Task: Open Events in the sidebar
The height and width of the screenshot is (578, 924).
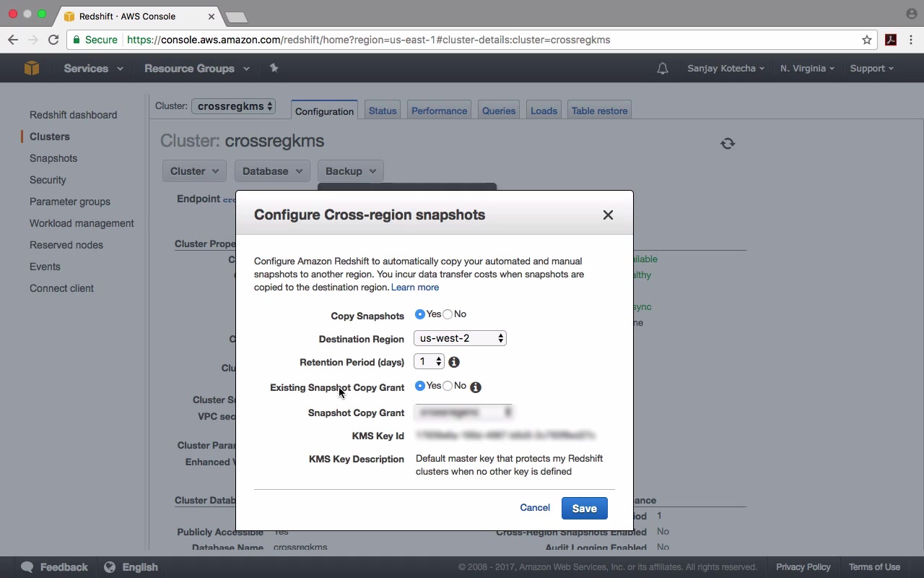Action: [x=45, y=267]
